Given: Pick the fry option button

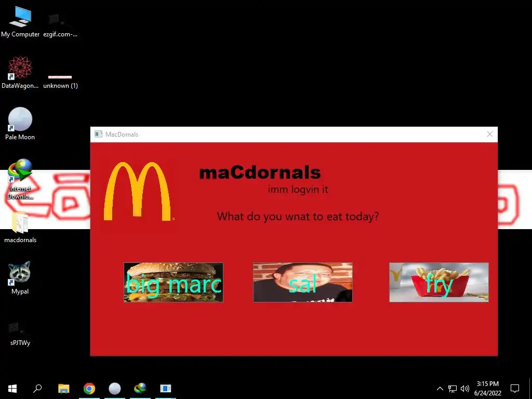Looking at the screenshot, I should click(x=438, y=282).
